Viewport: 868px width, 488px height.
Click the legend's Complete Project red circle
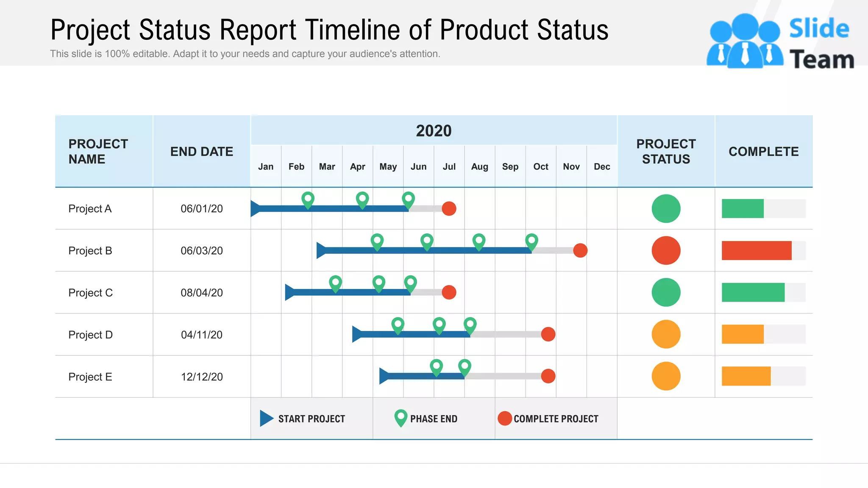click(504, 419)
